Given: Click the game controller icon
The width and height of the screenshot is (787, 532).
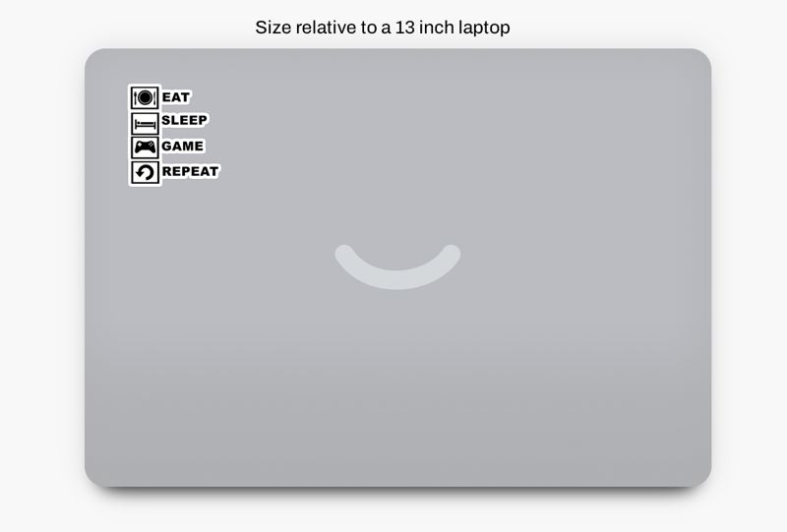Looking at the screenshot, I should click(x=145, y=148).
